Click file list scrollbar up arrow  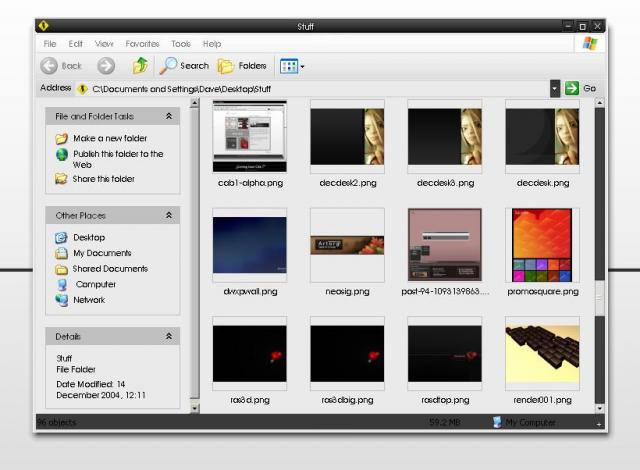point(600,103)
